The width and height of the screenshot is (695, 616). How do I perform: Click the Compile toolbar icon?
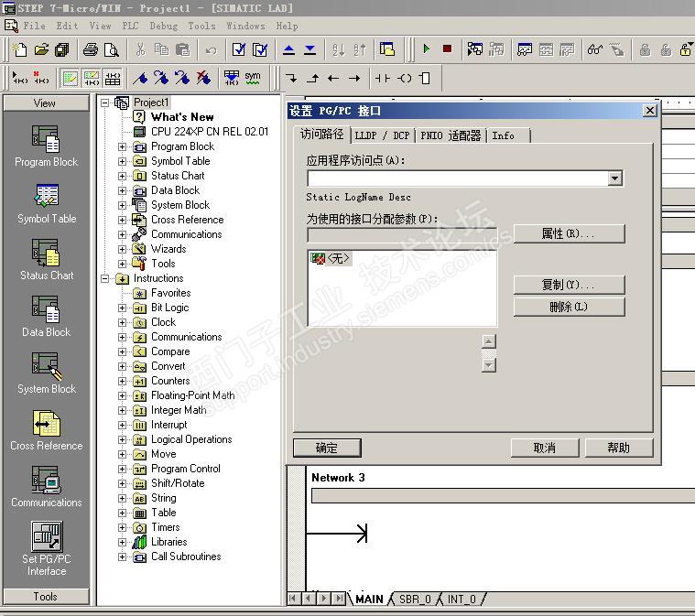pyautogui.click(x=239, y=49)
